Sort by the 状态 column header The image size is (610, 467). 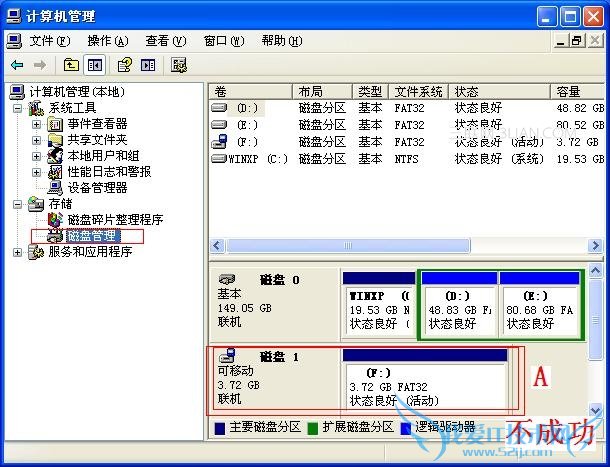(x=500, y=91)
